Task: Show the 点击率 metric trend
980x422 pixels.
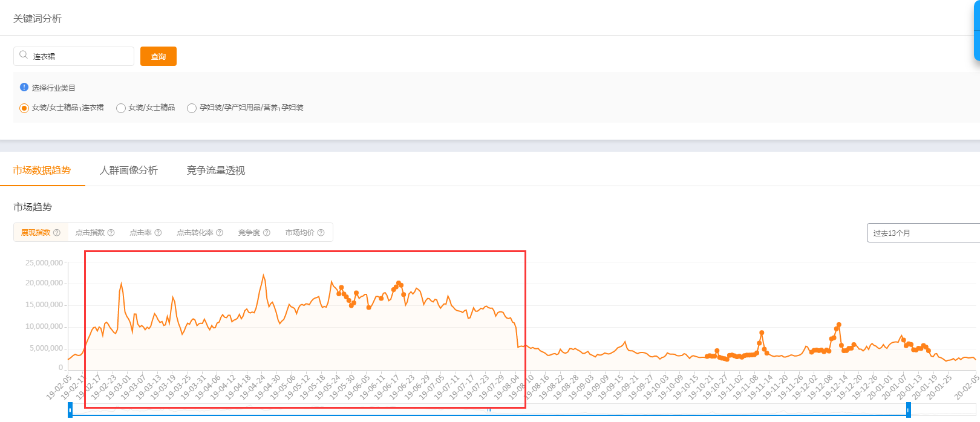Action: click(x=141, y=233)
